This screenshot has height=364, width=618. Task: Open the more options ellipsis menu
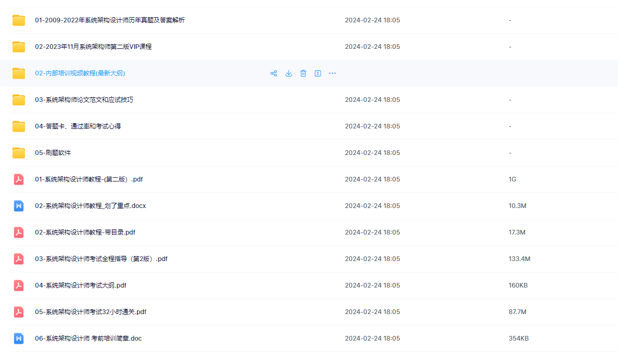coord(332,73)
